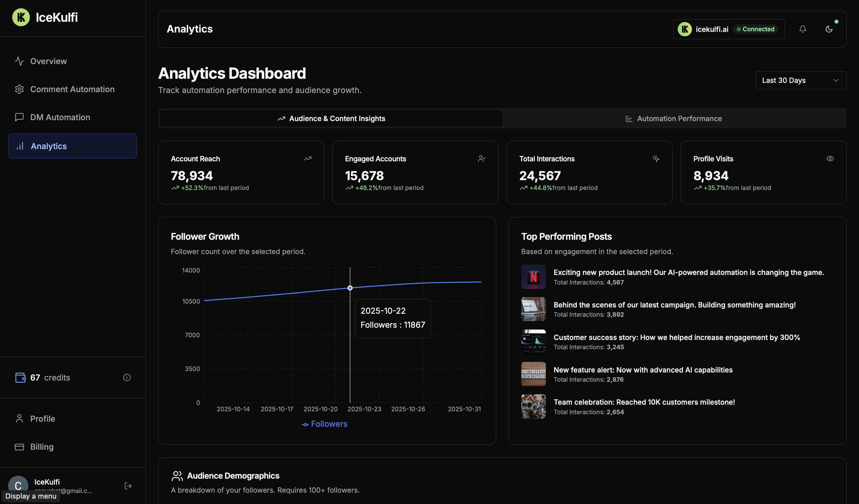Image resolution: width=859 pixels, height=504 pixels.
Task: Select the Audience & Content Insights tab
Action: (331, 118)
